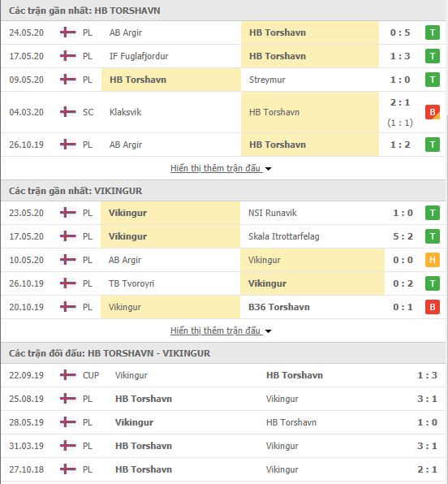Select the Skala Itrottarfelag team name

tap(283, 236)
